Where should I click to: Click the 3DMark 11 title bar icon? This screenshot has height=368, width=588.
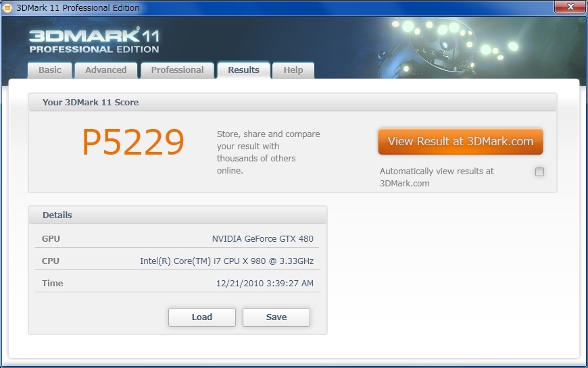7,7
